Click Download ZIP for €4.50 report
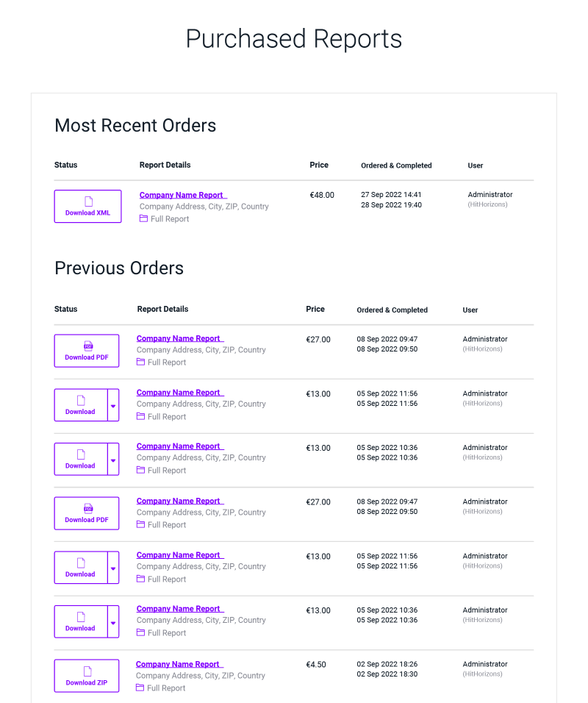 click(x=87, y=676)
